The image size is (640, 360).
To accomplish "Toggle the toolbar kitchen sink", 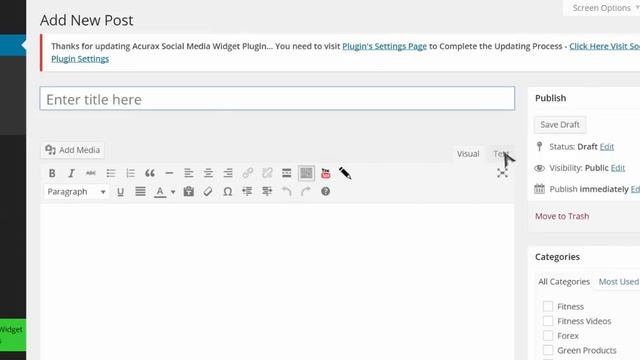I will pyautogui.click(x=306, y=173).
